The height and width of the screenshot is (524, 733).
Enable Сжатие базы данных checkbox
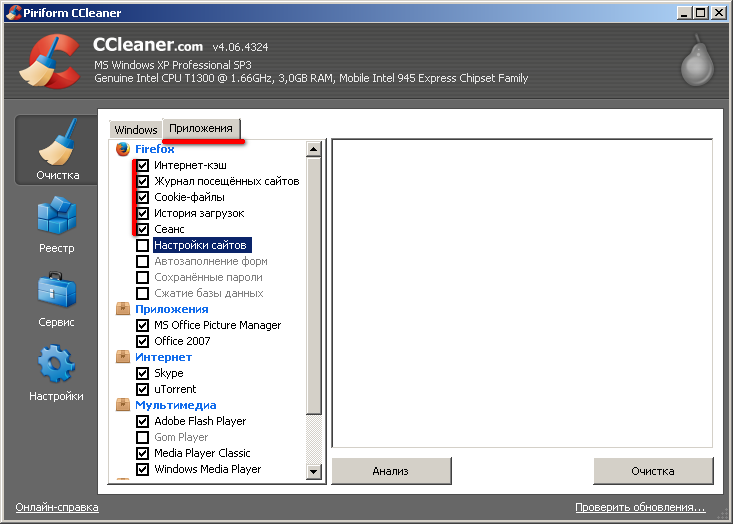coord(143,293)
